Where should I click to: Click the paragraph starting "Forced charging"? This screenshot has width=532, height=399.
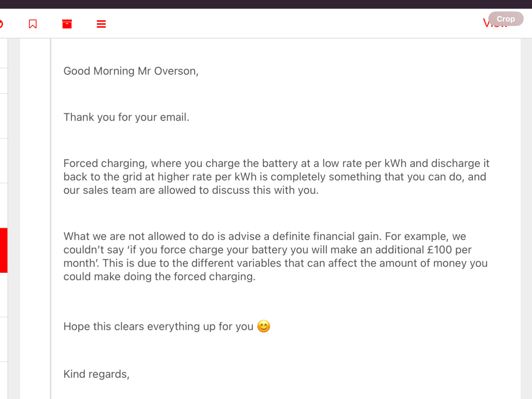pos(275,177)
